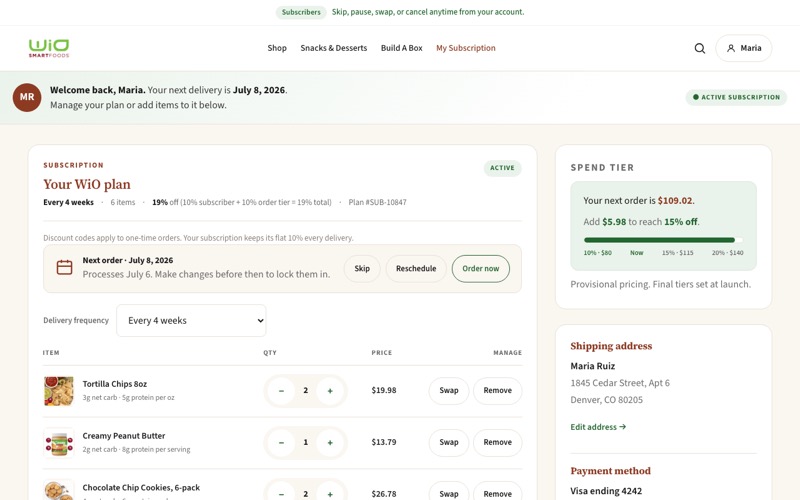Click the Creamy Peanut Butter name
The width and height of the screenshot is (800, 500).
point(124,436)
